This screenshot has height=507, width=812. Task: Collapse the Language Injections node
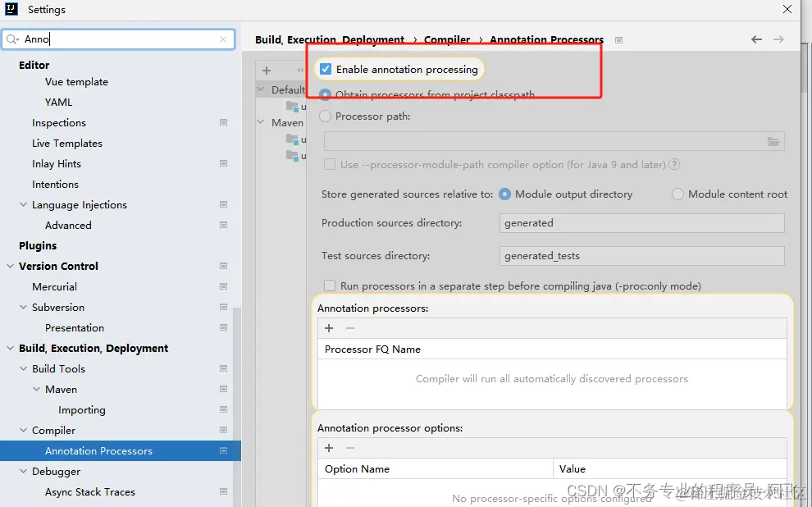[x=23, y=204]
